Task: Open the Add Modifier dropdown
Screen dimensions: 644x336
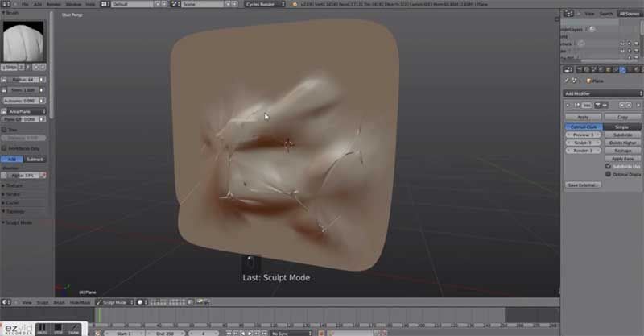Action: click(x=602, y=93)
